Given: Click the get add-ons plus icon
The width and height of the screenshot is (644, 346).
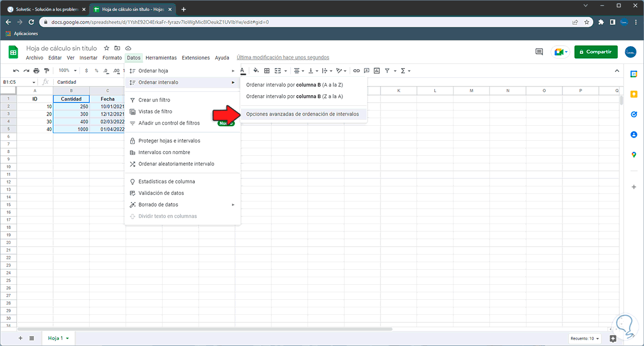Looking at the screenshot, I should (x=634, y=186).
